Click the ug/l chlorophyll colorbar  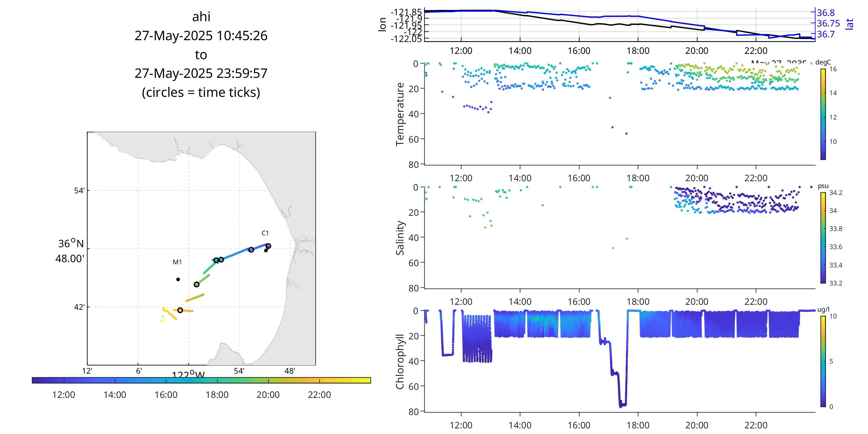823,361
